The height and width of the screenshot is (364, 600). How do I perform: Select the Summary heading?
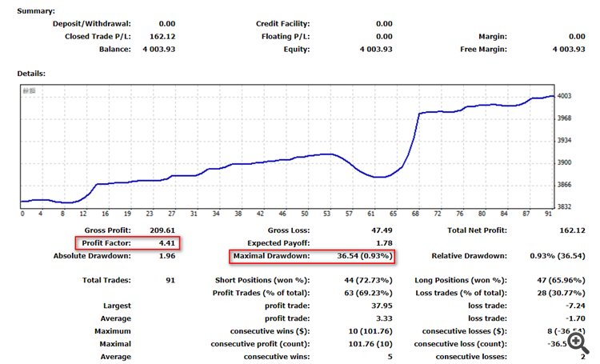point(36,11)
